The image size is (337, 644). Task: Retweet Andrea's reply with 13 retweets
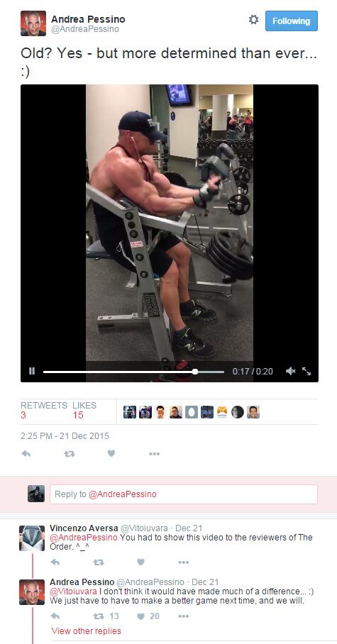click(106, 616)
